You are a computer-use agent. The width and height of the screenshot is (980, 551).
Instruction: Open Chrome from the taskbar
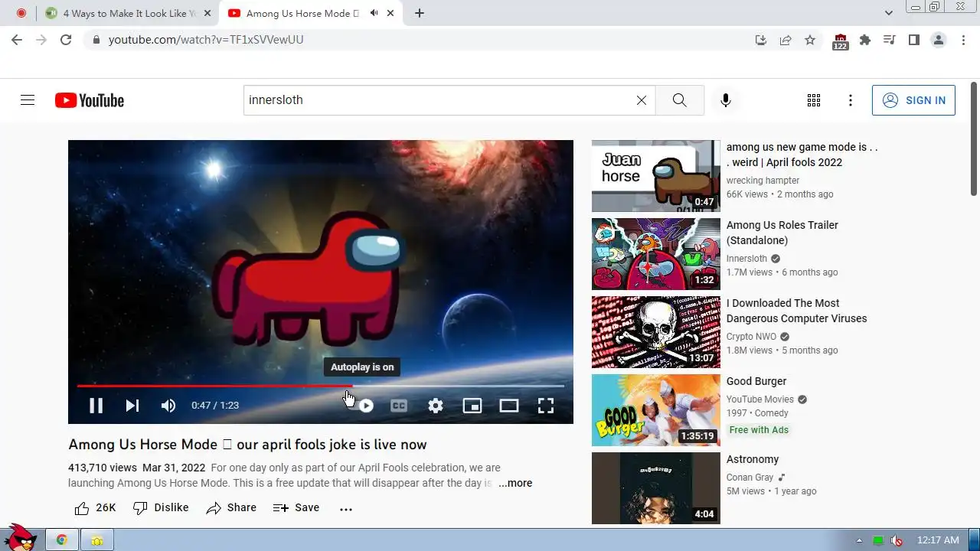(61, 540)
